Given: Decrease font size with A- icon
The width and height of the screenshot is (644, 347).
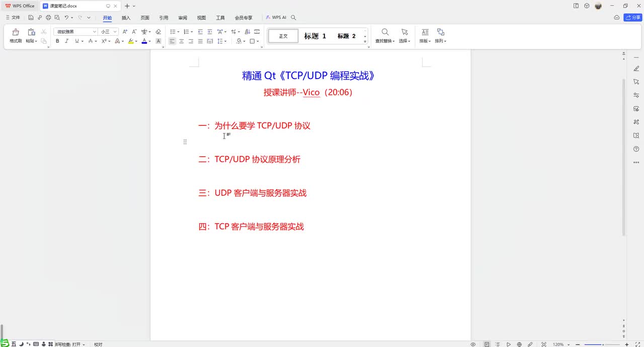Looking at the screenshot, I should click(134, 32).
